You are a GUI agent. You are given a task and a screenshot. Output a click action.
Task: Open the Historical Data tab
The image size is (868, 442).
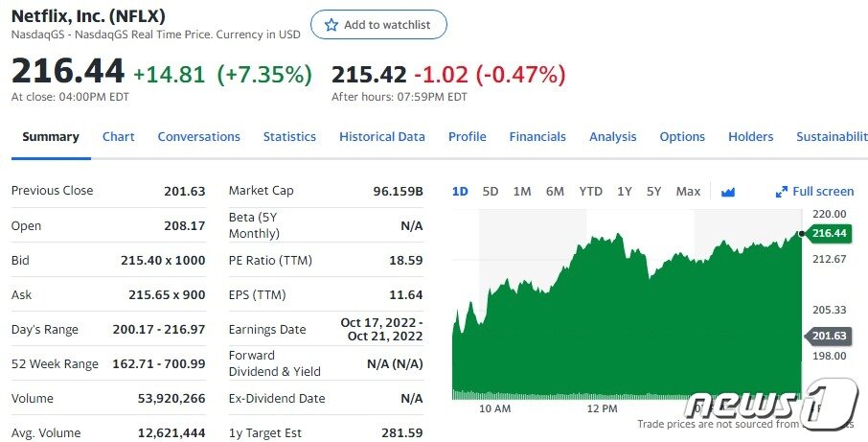tap(382, 137)
